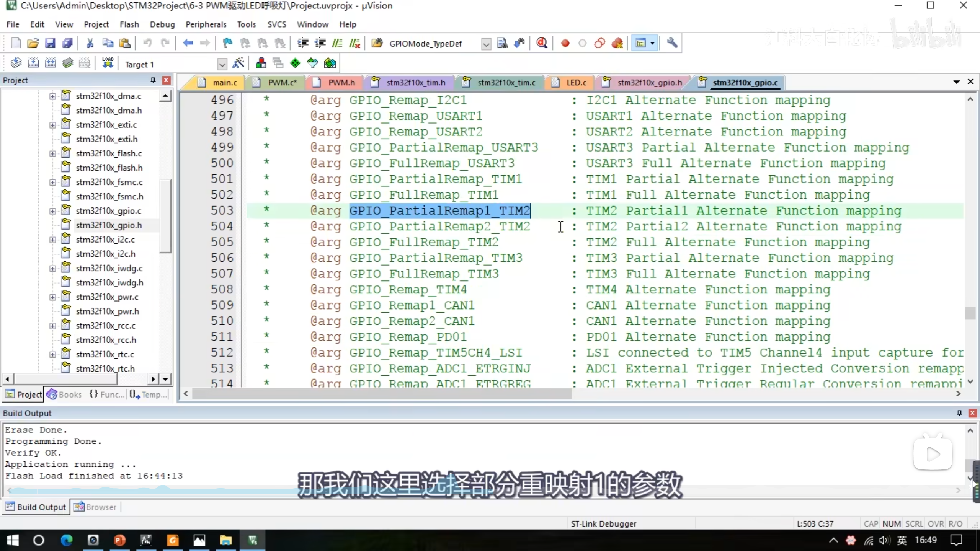Toggle the Project panel pin icon
This screenshot has height=551, width=980.
(x=153, y=80)
